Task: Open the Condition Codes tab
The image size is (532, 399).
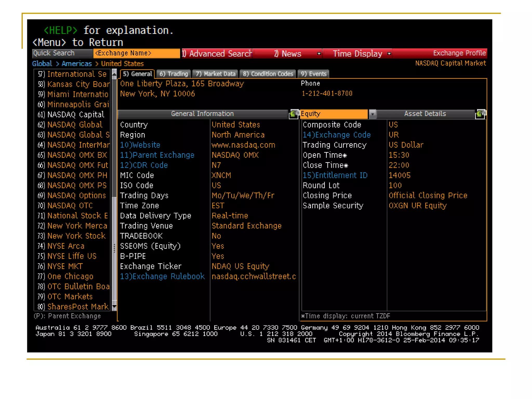Action: (x=268, y=74)
